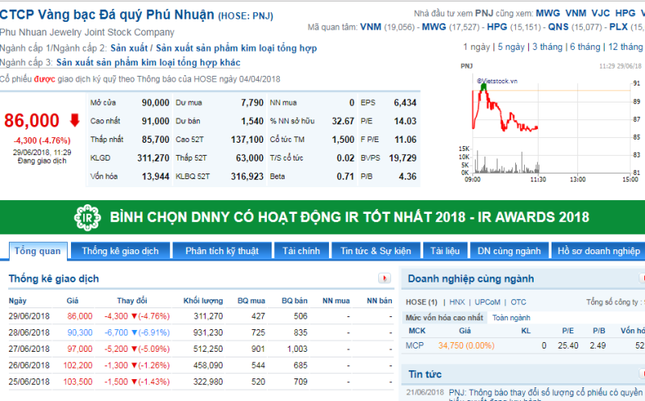Click the 86,000 large current price
The image size is (645, 401).
click(x=32, y=121)
